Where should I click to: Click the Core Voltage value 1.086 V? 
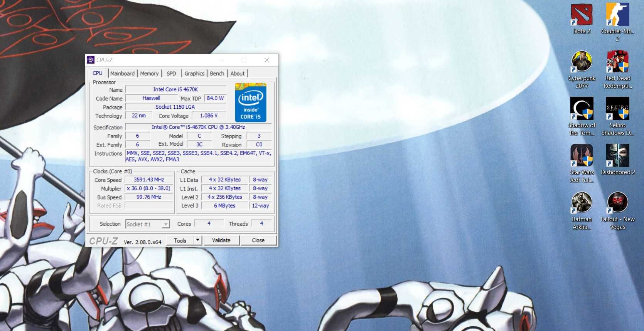209,116
